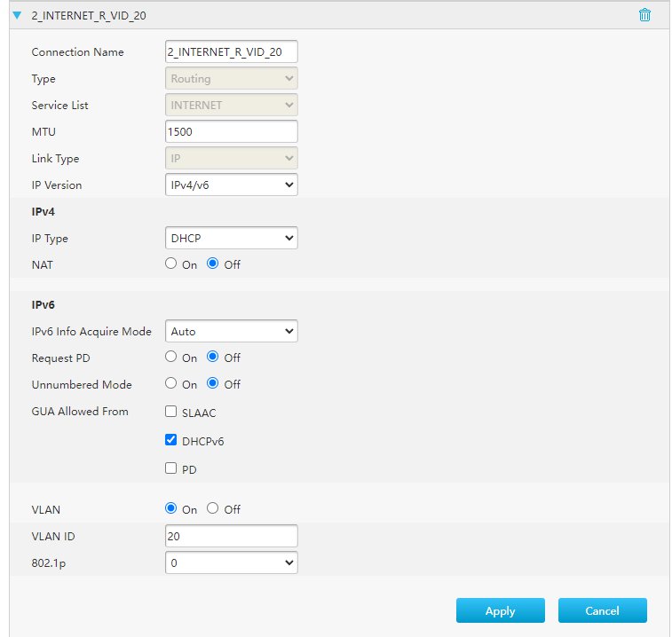Open the 802.1p priority dropdown
Image resolution: width=672 pixels, height=637 pixels.
click(x=231, y=562)
